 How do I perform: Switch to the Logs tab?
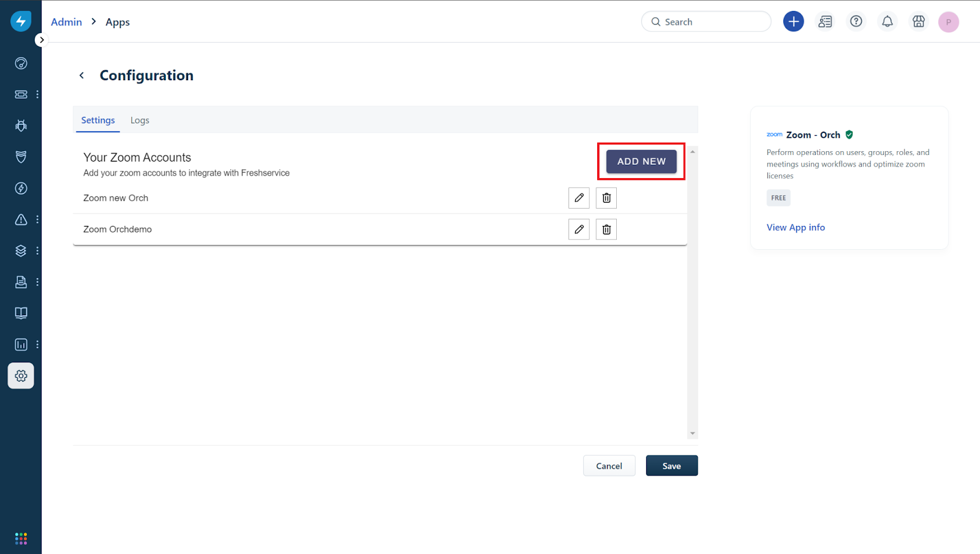pyautogui.click(x=140, y=120)
